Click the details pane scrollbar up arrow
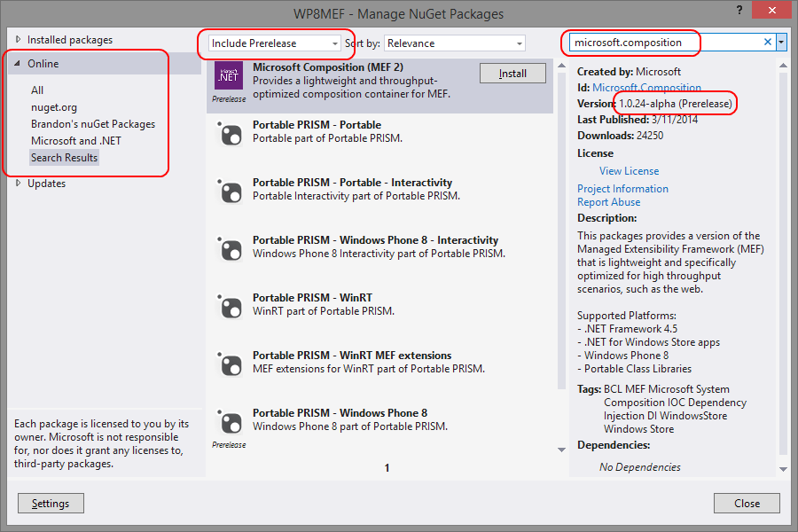Viewport: 798px width, 532px height. [783, 65]
